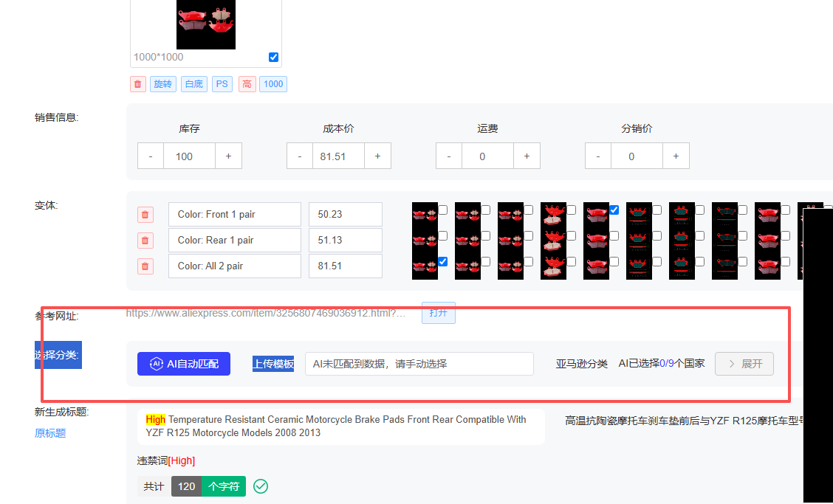833x504 pixels.
Task: Toggle the 1000*1000 image checkbox
Action: click(274, 58)
